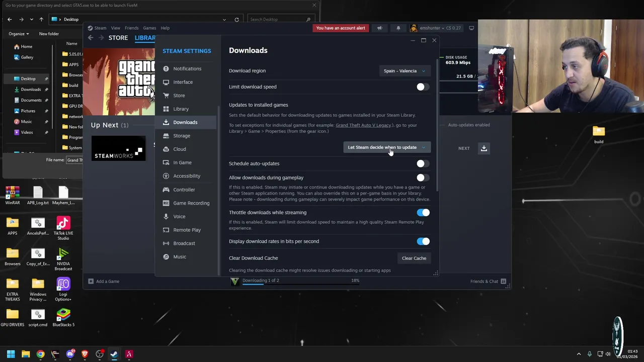Viewport: 644px width, 362px height.
Task: Select Controller settings section
Action: [184, 190]
